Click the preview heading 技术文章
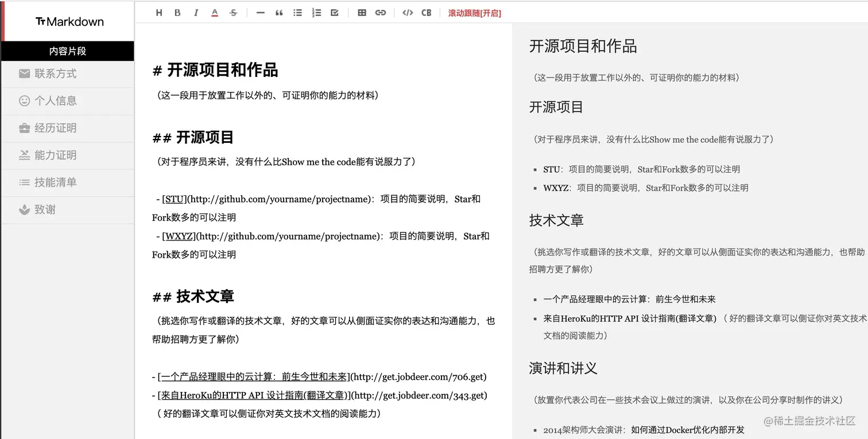The image size is (868, 439). tap(556, 220)
